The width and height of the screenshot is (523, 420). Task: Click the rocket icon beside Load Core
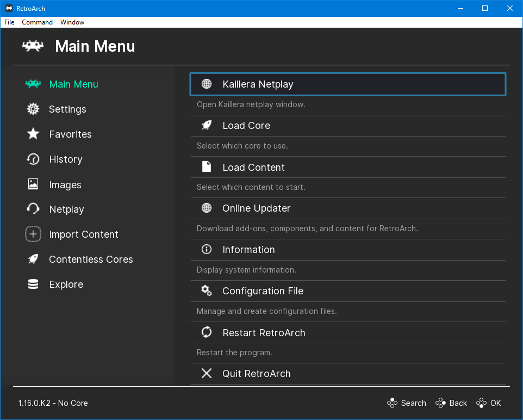pos(207,125)
